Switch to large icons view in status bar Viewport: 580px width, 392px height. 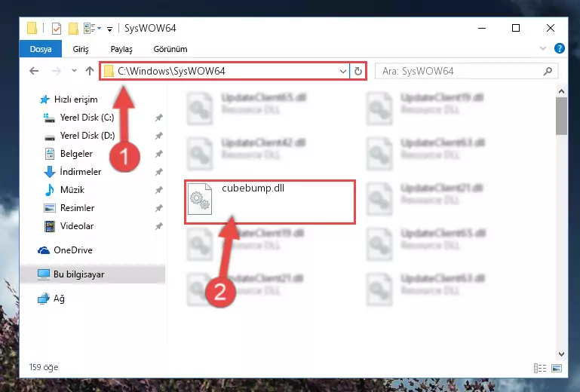coord(557,368)
